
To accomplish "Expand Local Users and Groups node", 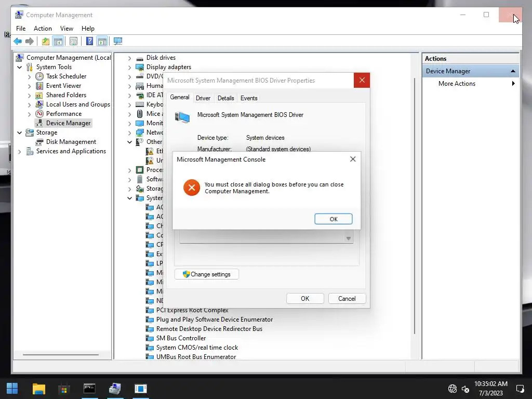I will coord(30,105).
